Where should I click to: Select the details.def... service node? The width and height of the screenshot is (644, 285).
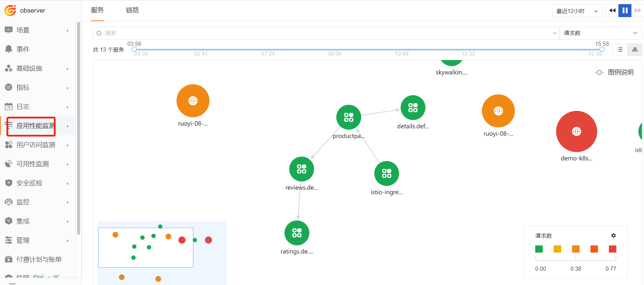coord(413,108)
